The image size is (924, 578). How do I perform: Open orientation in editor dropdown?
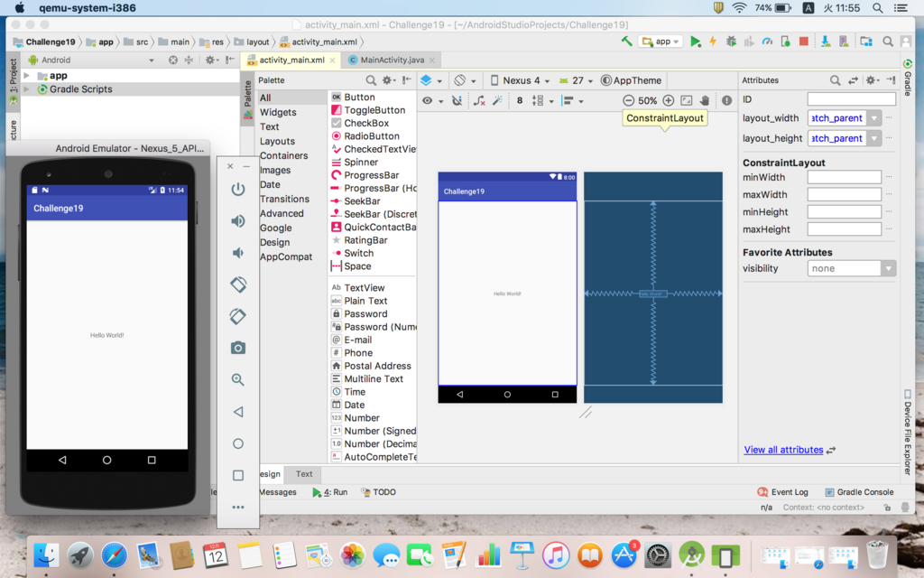coord(465,80)
